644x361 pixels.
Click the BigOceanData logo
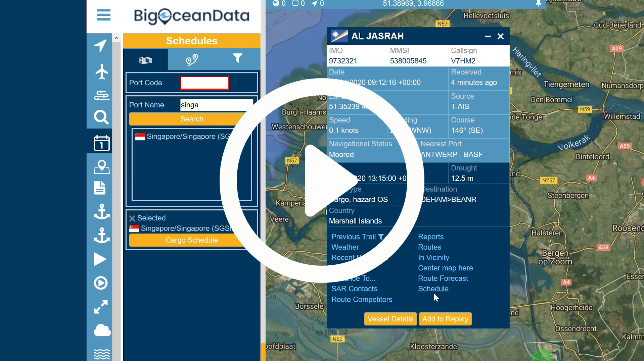tap(191, 16)
